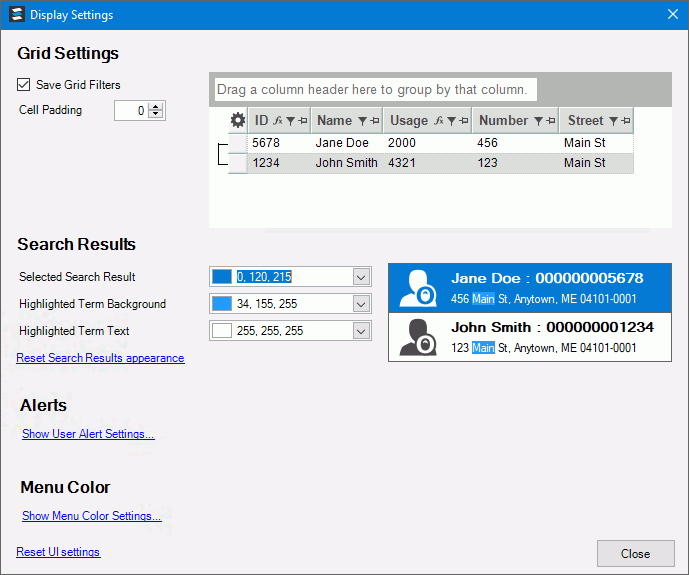Click the ID column formula icon
Screen dimensions: 689x575
pos(278,120)
